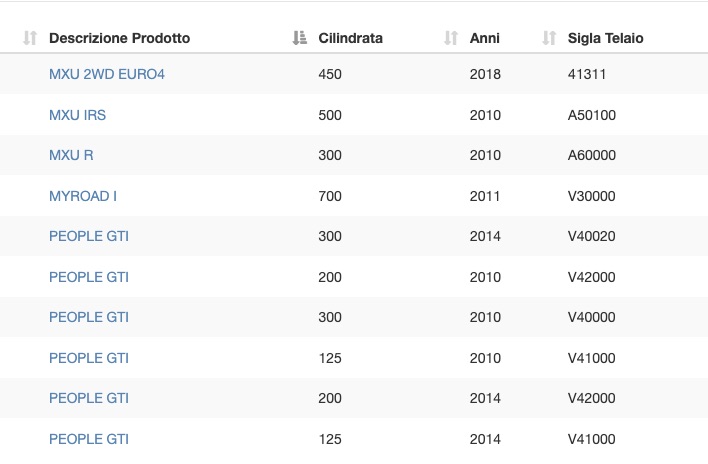This screenshot has height=464, width=708.
Task: Click the Anni column header text
Action: tap(484, 38)
